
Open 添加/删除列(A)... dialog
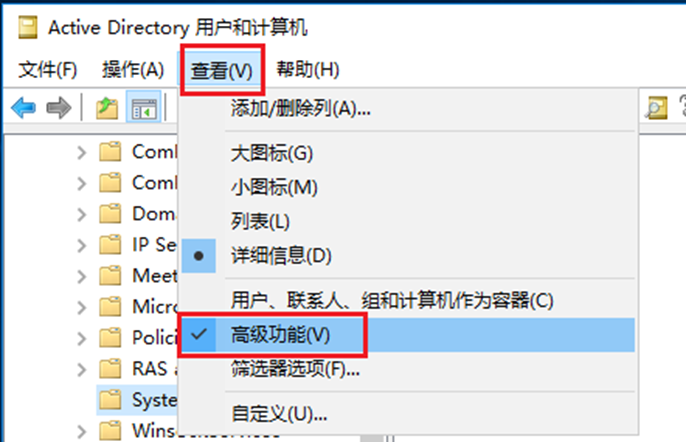(300, 108)
